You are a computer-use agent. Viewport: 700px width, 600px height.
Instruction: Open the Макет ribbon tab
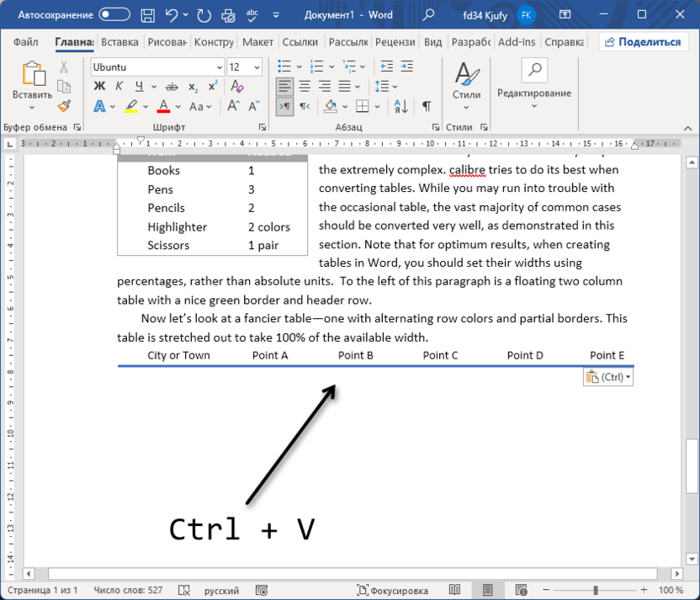click(x=257, y=42)
